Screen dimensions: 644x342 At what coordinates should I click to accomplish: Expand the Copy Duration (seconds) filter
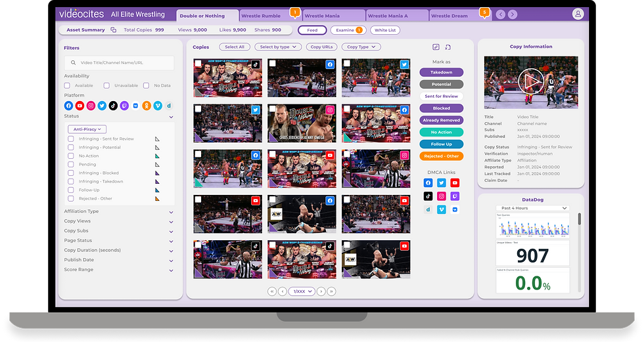pos(172,251)
